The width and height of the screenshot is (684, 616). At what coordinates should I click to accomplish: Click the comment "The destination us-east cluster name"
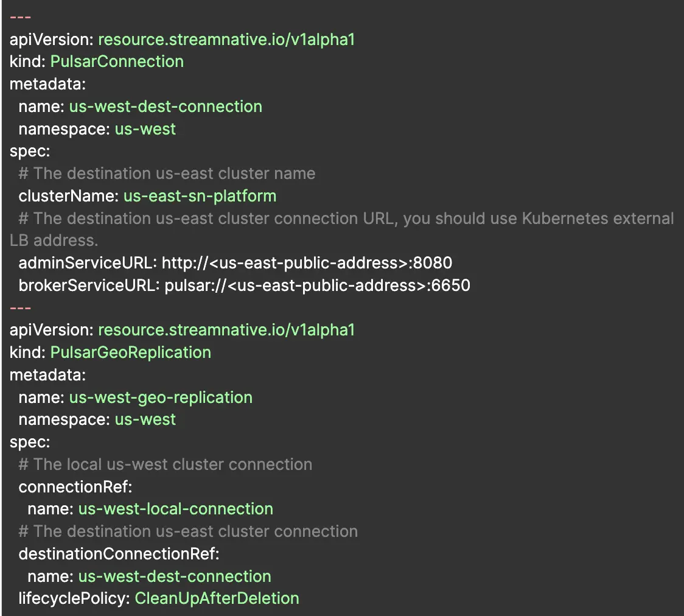click(x=167, y=173)
